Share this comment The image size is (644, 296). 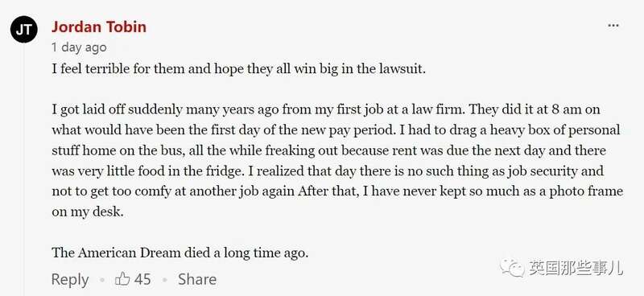pyautogui.click(x=197, y=280)
